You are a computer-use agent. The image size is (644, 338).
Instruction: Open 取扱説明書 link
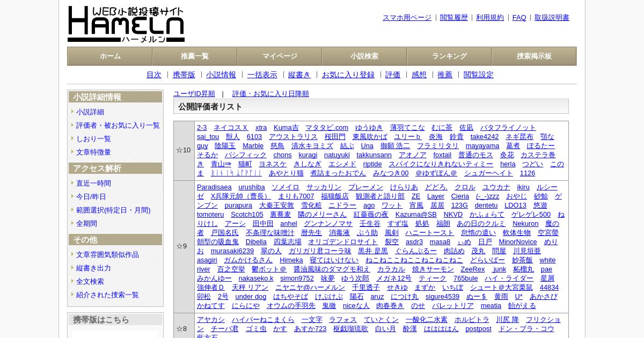pos(552,18)
